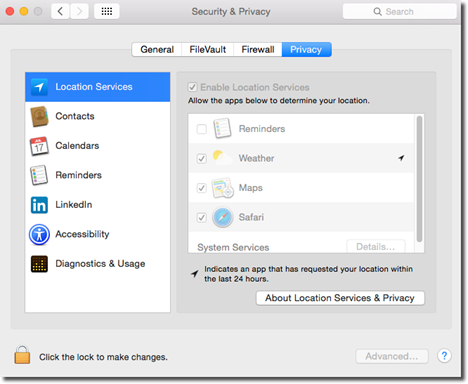Switch to the FileVault tab
The image size is (468, 384).
tap(208, 50)
